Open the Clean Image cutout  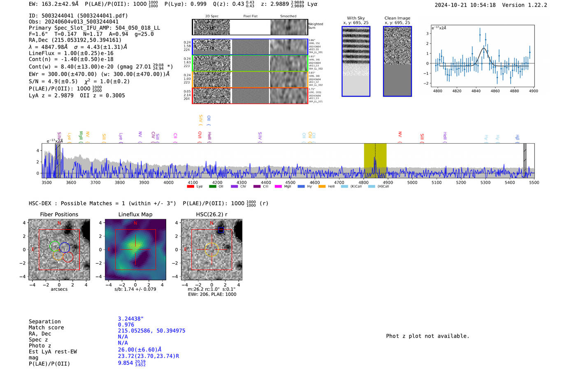point(397,61)
